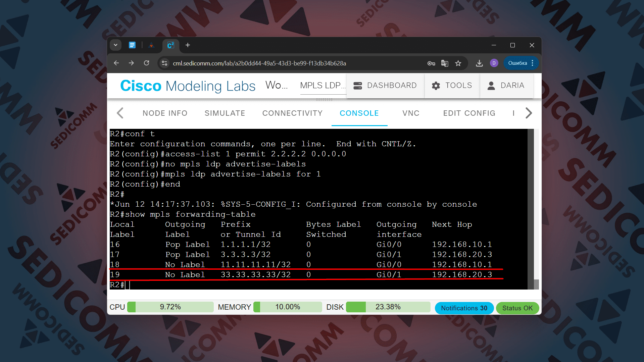The image size is (644, 362).
Task: Select the CONSOLE tab
Action: (359, 113)
